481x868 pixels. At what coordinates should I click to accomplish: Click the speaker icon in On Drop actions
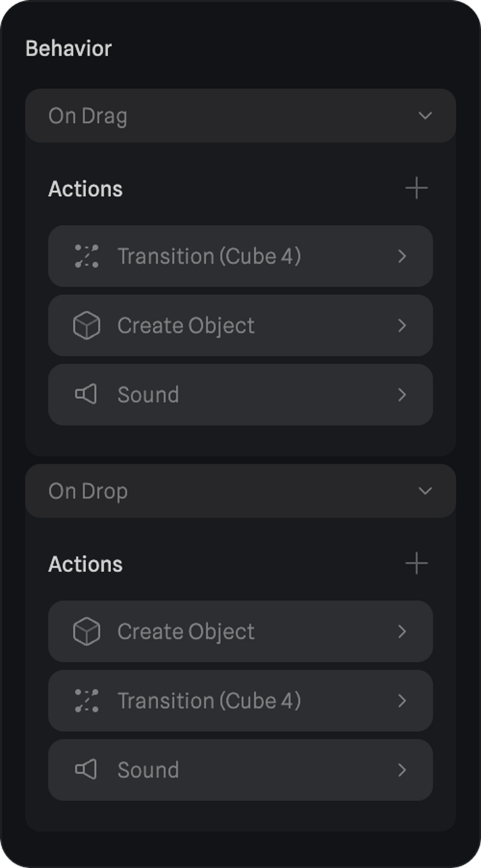tap(86, 769)
